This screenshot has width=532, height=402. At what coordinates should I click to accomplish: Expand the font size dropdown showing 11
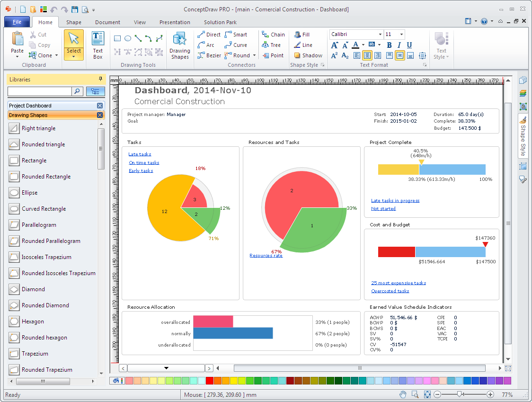[401, 35]
